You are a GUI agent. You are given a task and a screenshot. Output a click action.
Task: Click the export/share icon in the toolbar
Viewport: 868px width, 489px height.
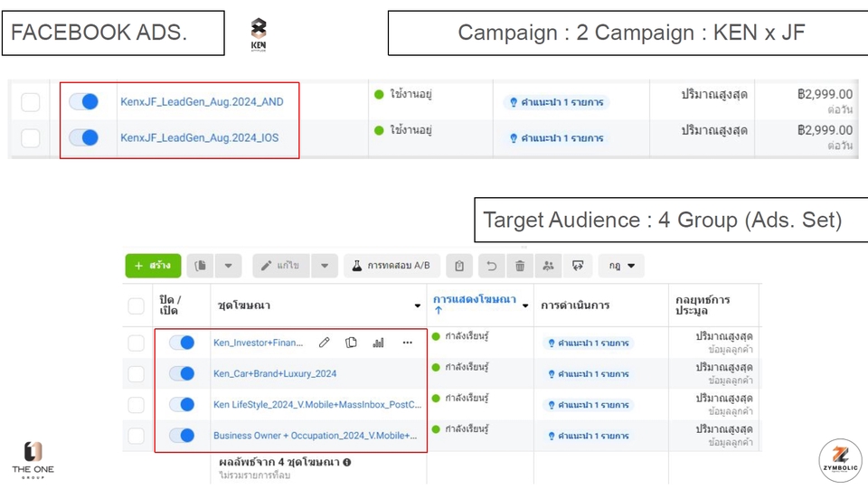coord(578,266)
